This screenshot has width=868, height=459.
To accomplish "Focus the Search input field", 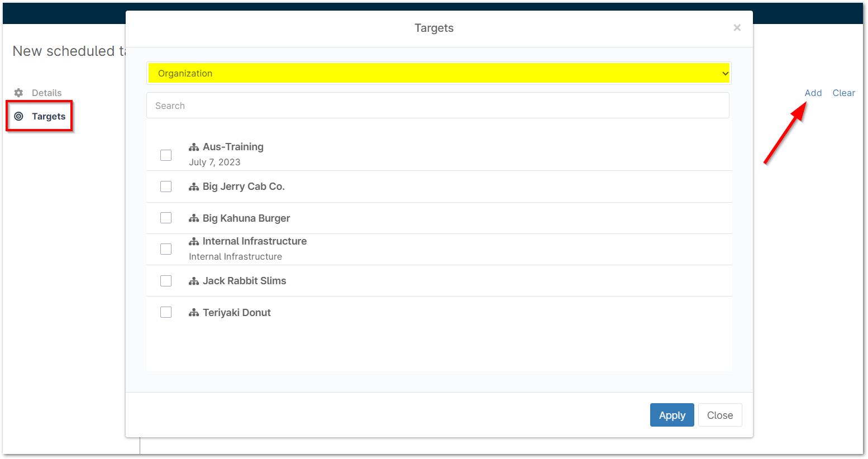I will 437,106.
